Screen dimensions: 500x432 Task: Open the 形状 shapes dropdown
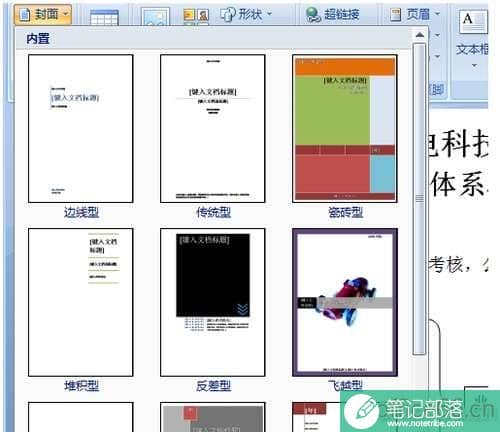coord(247,14)
